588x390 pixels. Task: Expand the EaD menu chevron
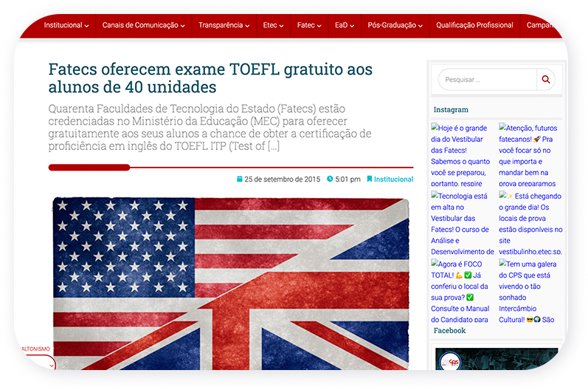[x=352, y=26]
